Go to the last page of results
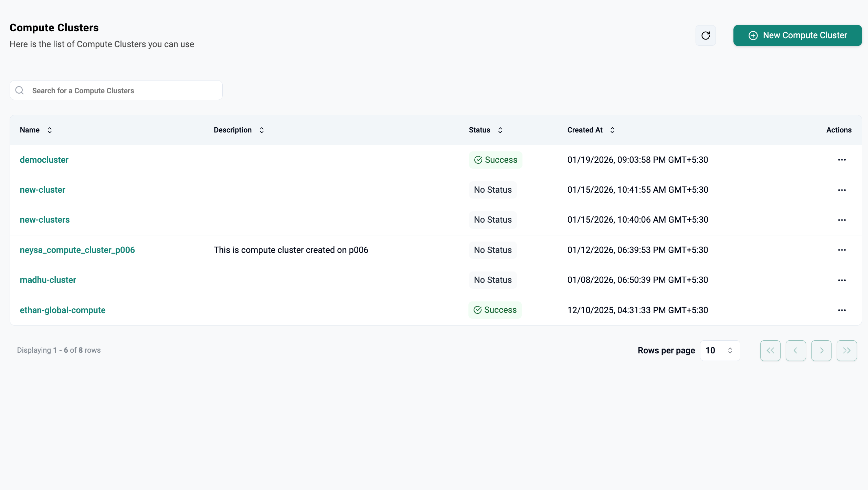Viewport: 868px width, 490px height. pyautogui.click(x=847, y=351)
